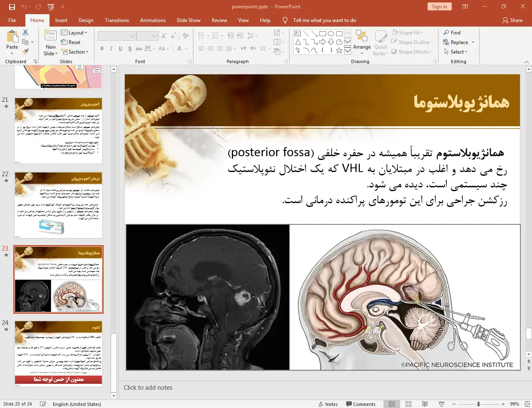
Task: Start Slide Show from status bar icon
Action: (441, 404)
